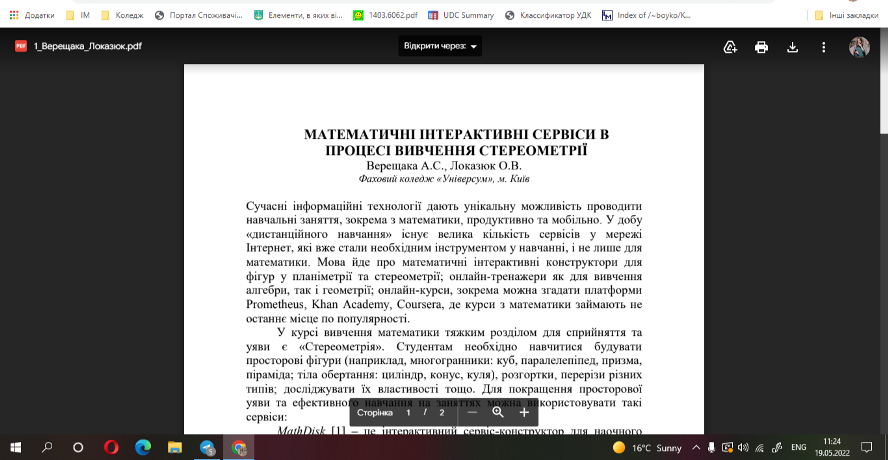Zoom out with the minus button
The image size is (888, 460).
472,412
